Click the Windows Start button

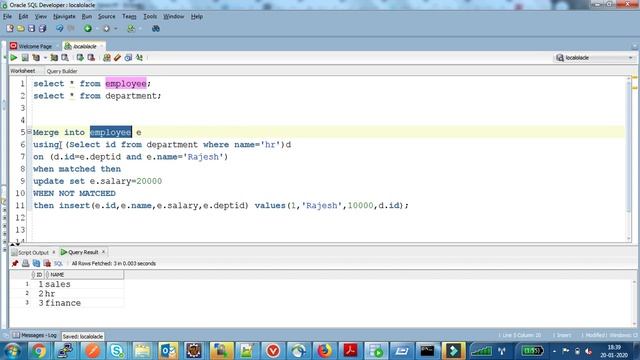tap(12, 351)
